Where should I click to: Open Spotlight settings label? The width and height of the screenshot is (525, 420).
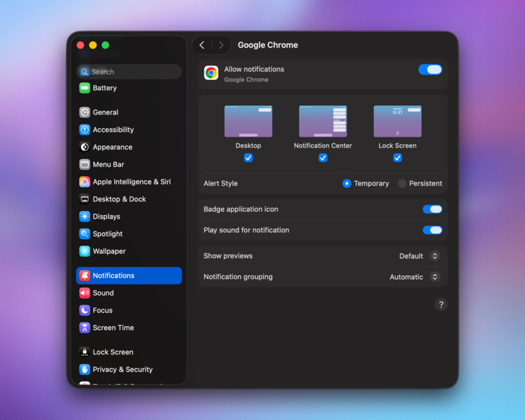coord(107,234)
